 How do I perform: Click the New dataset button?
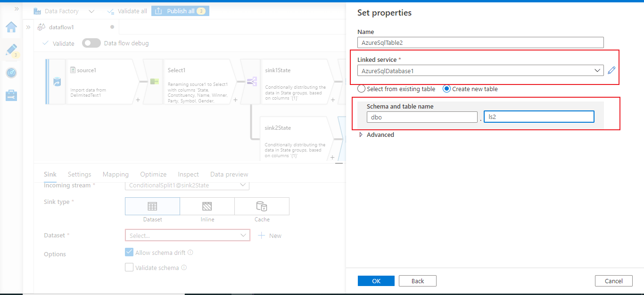(x=270, y=236)
